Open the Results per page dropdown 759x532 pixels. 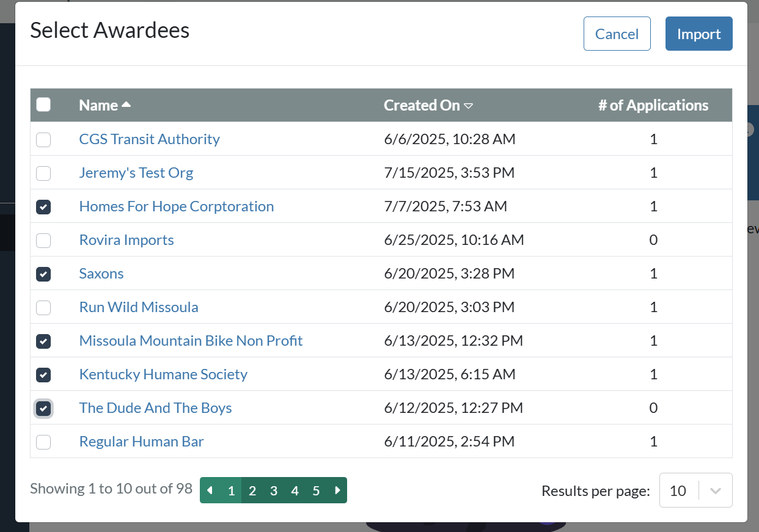(x=678, y=490)
